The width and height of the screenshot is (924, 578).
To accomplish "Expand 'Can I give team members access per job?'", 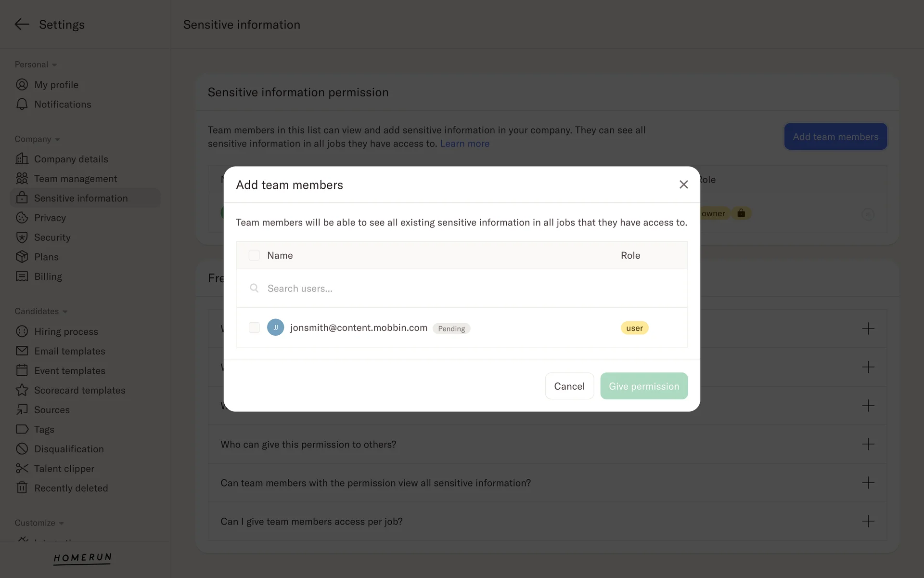I will [x=868, y=521].
